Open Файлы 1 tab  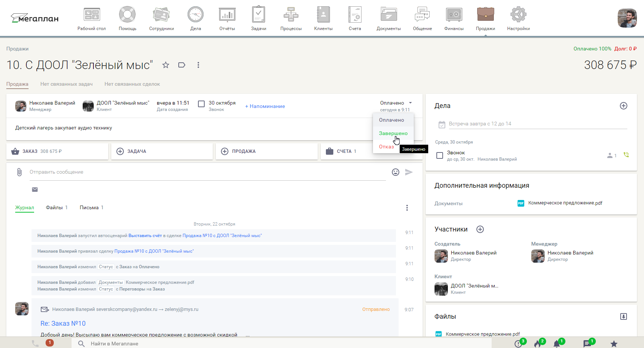[x=57, y=208]
